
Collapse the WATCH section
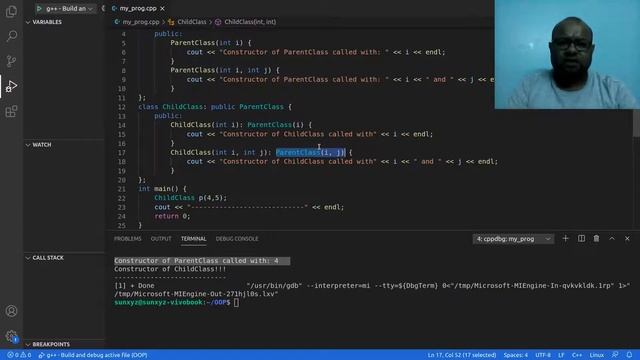(42, 145)
